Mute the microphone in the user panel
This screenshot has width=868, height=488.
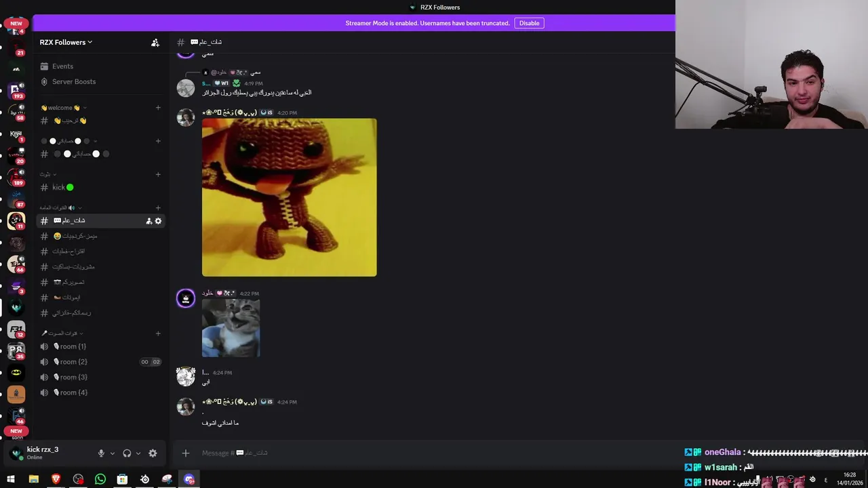(101, 453)
